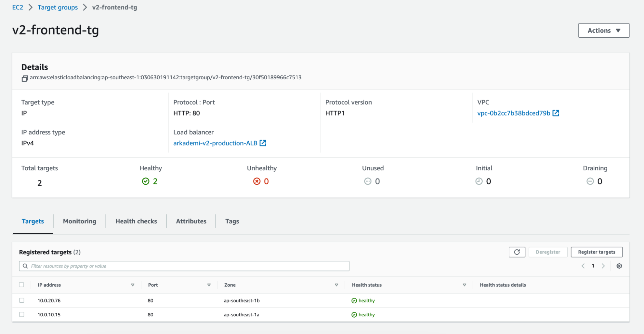Open the Actions dropdown menu

coord(604,30)
